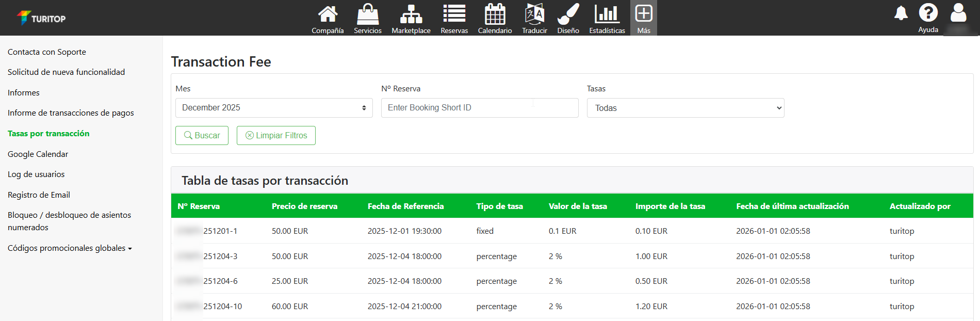Open the Calendario icon

pyautogui.click(x=495, y=14)
